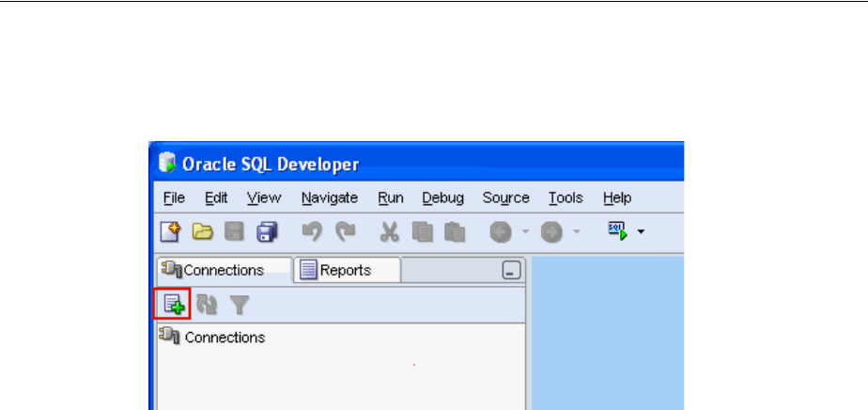Open the Source menu
Screen dimensions: 868x410
tap(506, 197)
